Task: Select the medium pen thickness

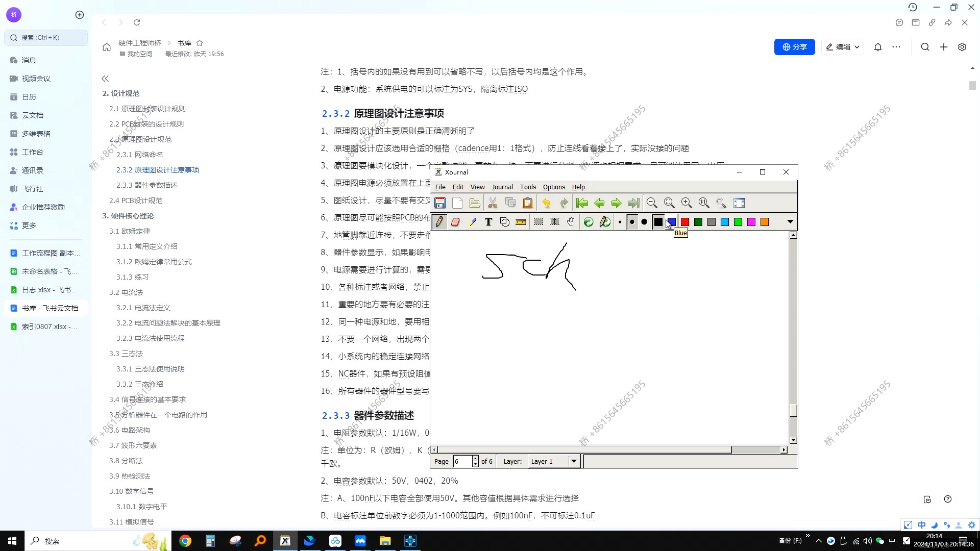Action: (632, 222)
